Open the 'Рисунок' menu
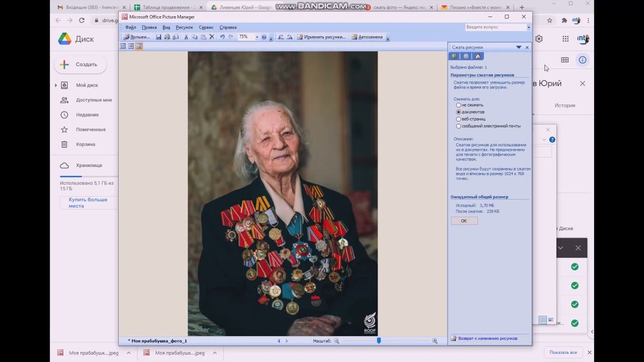The width and height of the screenshot is (644, 362). [x=184, y=27]
